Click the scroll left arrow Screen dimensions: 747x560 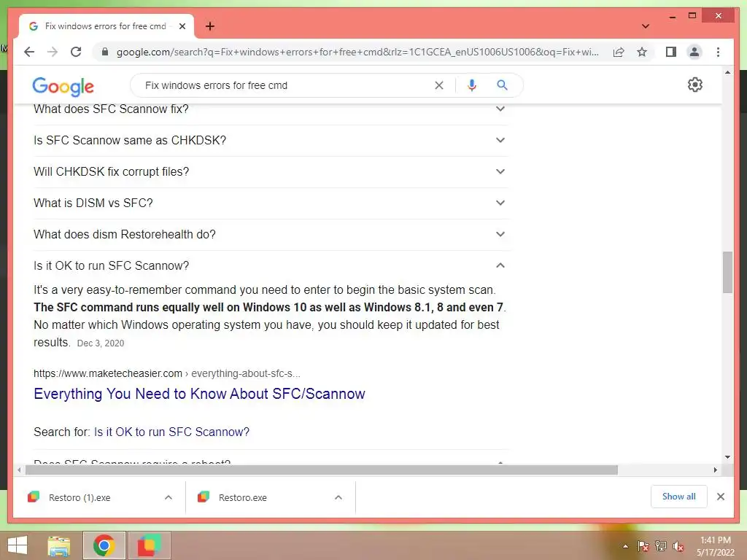click(x=19, y=470)
